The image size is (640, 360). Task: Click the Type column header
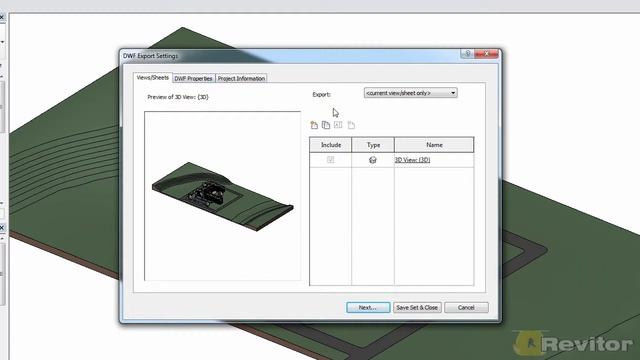point(373,145)
